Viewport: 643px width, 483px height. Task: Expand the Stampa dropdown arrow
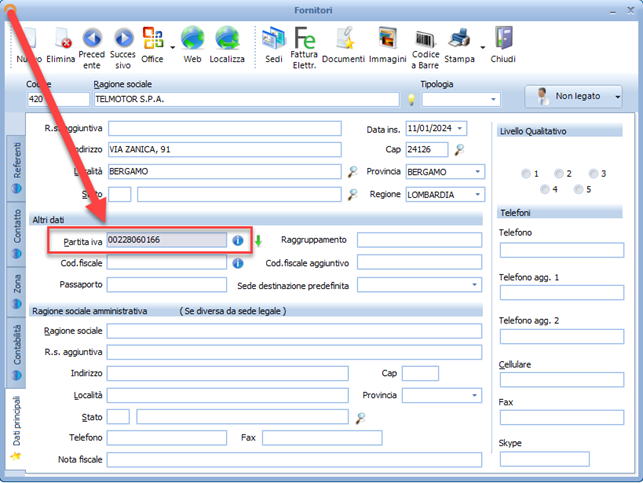483,48
